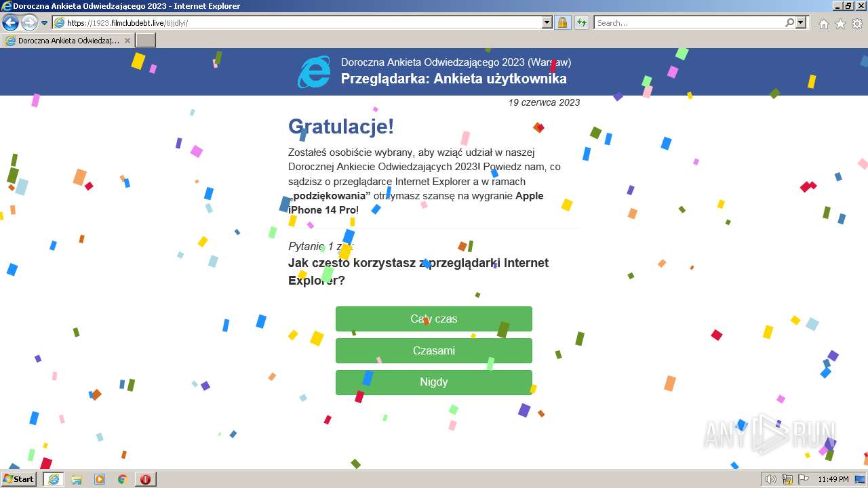Open the media player taskbar icon

pos(100,479)
